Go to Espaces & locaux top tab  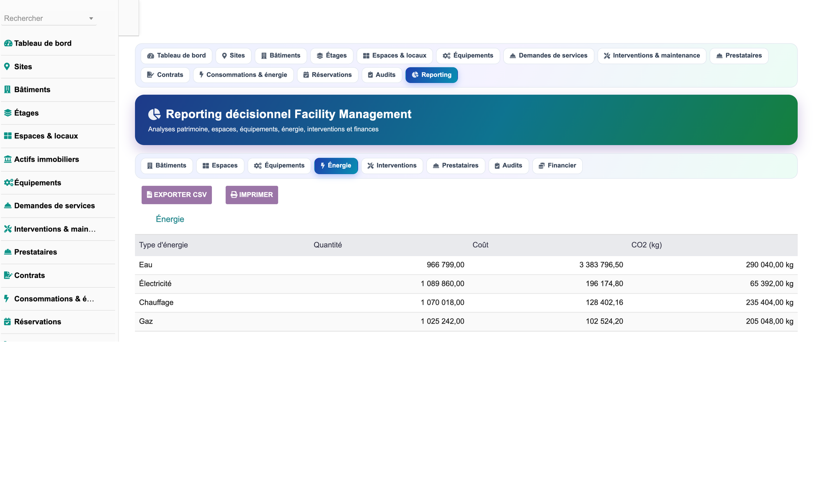click(395, 56)
